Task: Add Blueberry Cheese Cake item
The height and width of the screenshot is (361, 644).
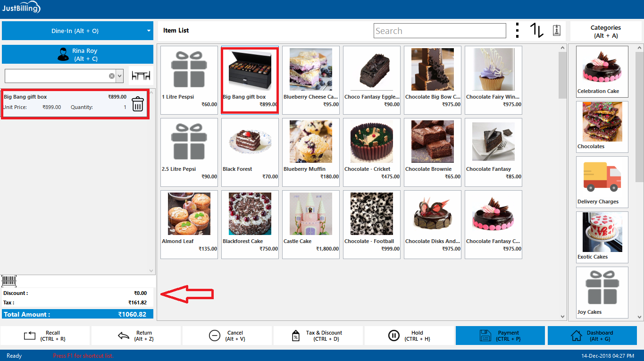Action: (x=311, y=80)
